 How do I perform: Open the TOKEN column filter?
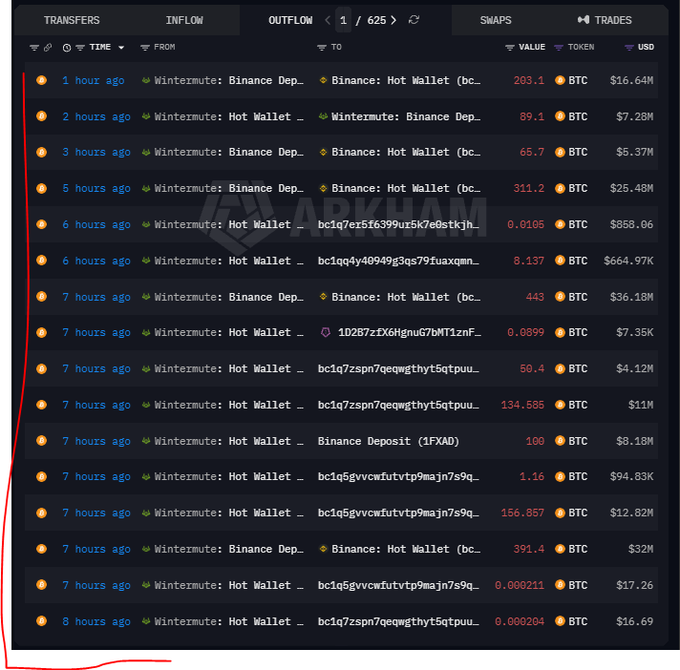pos(559,48)
